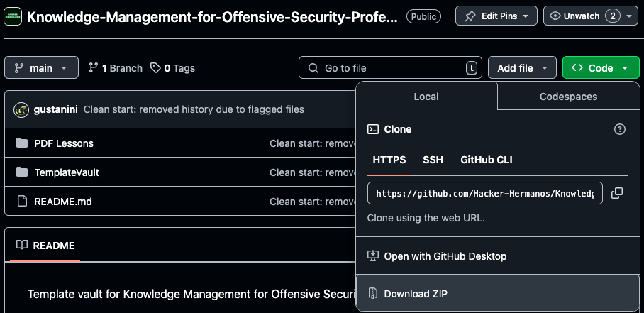The image size is (644, 313).
Task: Expand the Add file dropdown
Action: pos(522,67)
